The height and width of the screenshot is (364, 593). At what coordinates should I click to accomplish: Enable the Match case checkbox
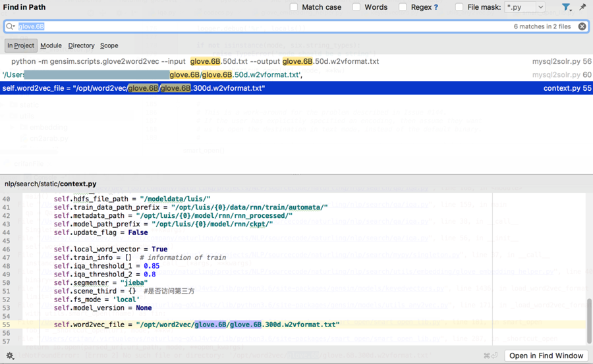294,7
